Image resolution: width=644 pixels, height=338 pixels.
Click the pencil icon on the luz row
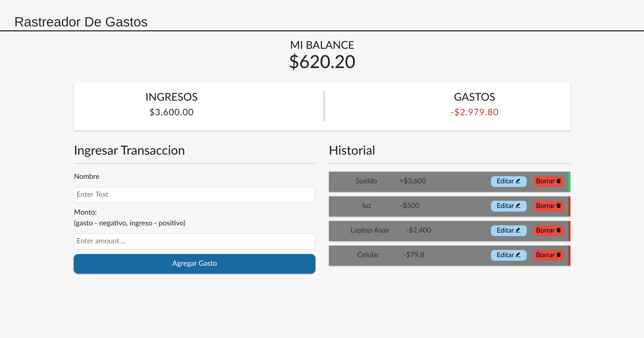518,205
